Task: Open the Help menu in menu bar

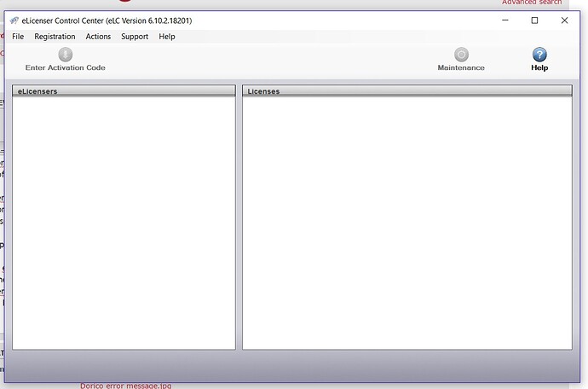Action: [x=167, y=37]
